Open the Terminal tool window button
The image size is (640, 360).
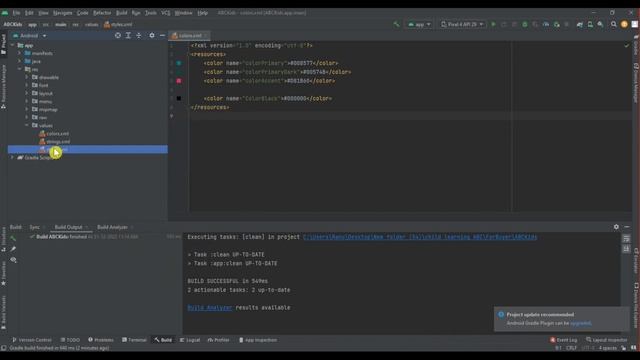[x=134, y=340]
